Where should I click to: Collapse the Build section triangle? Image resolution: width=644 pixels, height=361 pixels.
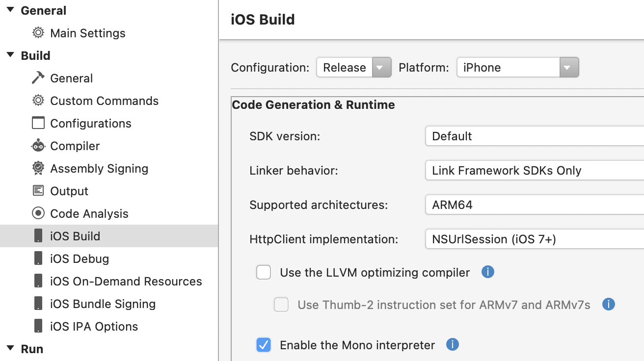click(11, 55)
